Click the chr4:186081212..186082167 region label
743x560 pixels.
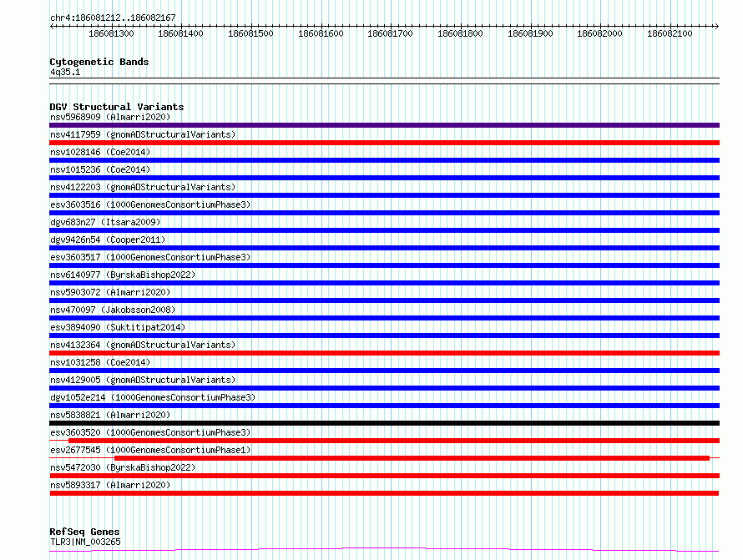pos(113,18)
